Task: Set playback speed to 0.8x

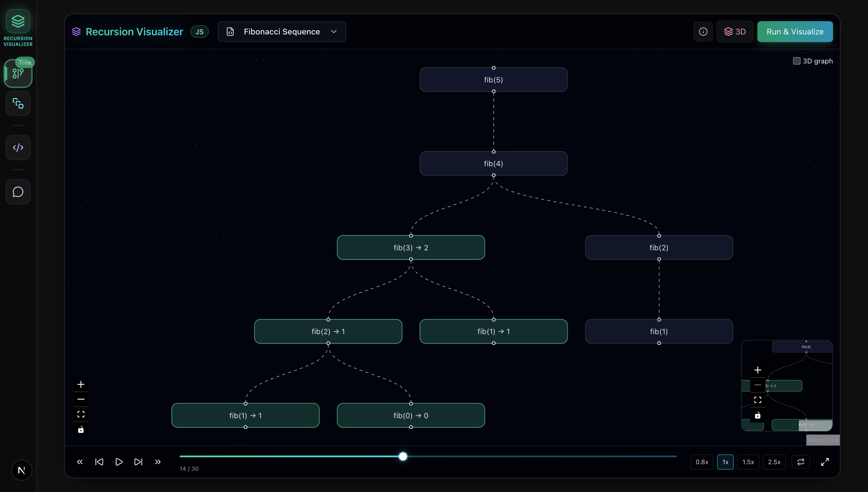Action: [702, 462]
